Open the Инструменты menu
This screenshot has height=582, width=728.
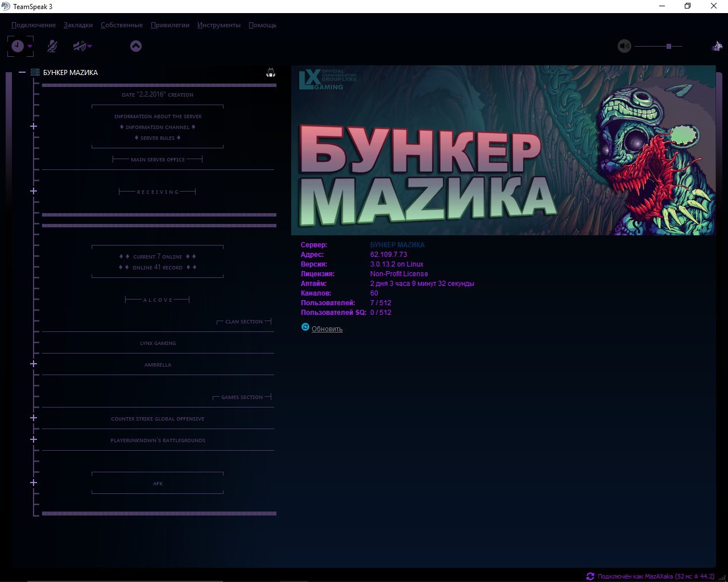pyautogui.click(x=219, y=25)
